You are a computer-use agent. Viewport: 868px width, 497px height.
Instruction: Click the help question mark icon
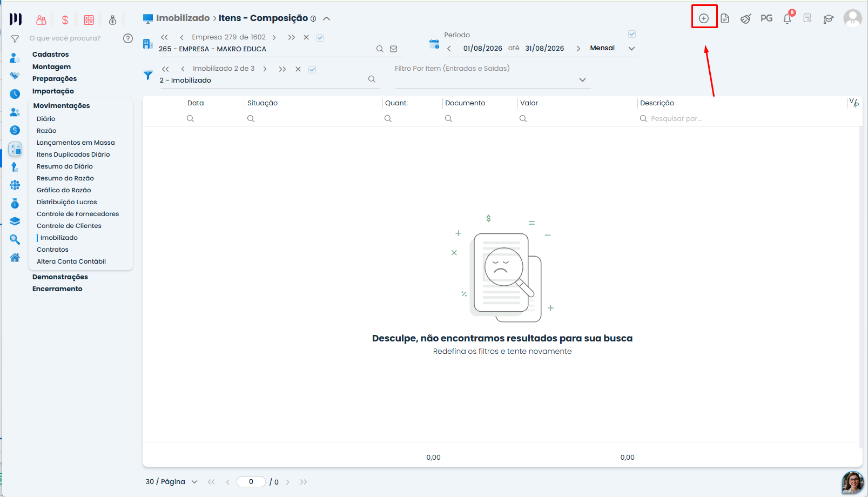coord(128,38)
